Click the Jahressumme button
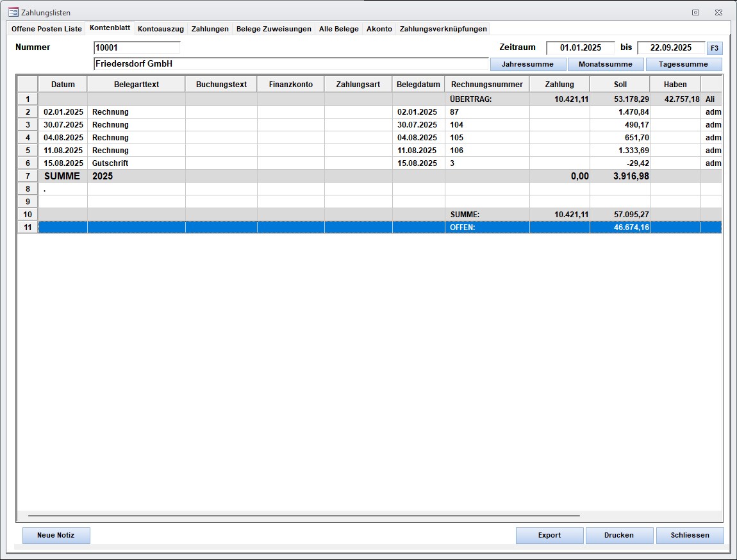The height and width of the screenshot is (560, 737). tap(527, 64)
